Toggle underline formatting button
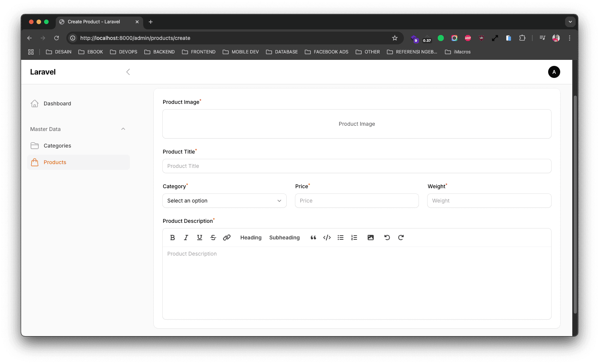Viewport: 599px width, 364px height. (x=200, y=238)
